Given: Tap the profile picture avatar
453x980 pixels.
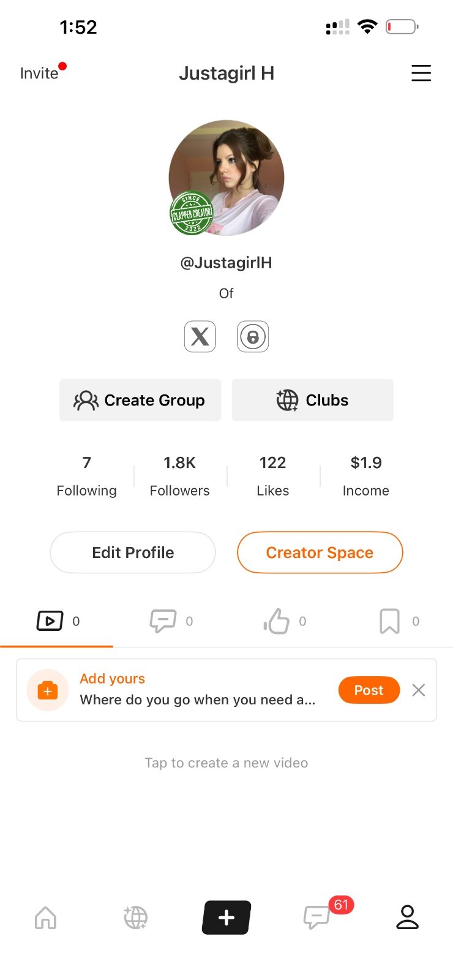Looking at the screenshot, I should [226, 178].
